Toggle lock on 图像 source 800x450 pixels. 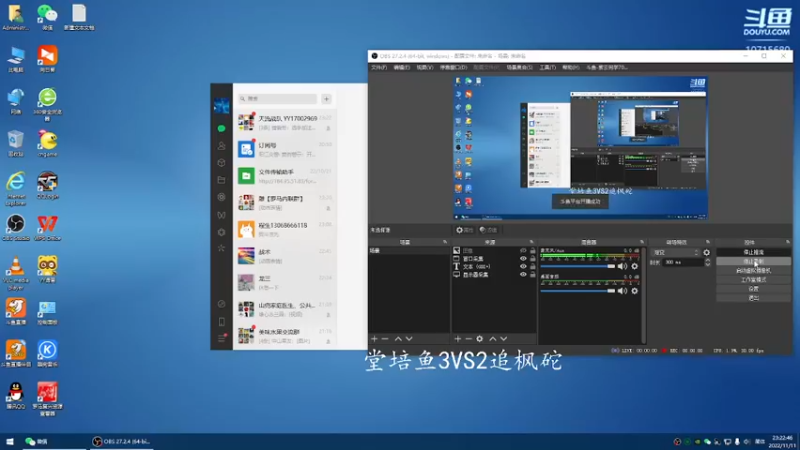(533, 251)
